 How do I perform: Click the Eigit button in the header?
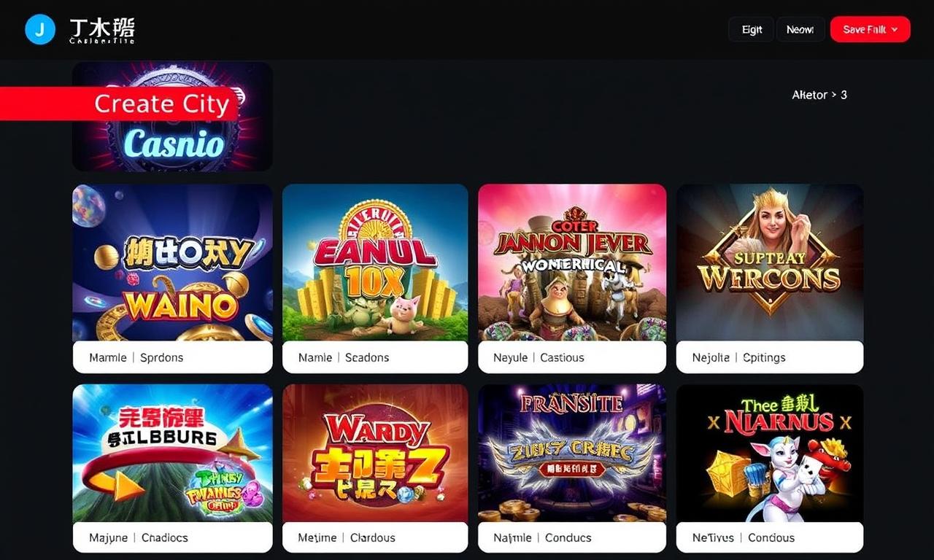[x=752, y=29]
